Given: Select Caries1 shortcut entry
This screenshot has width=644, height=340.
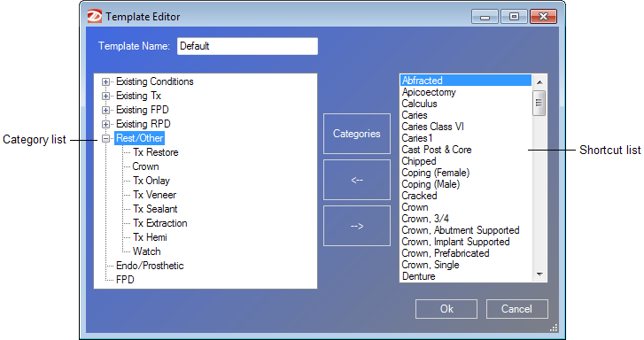Looking at the screenshot, I should click(x=417, y=138).
